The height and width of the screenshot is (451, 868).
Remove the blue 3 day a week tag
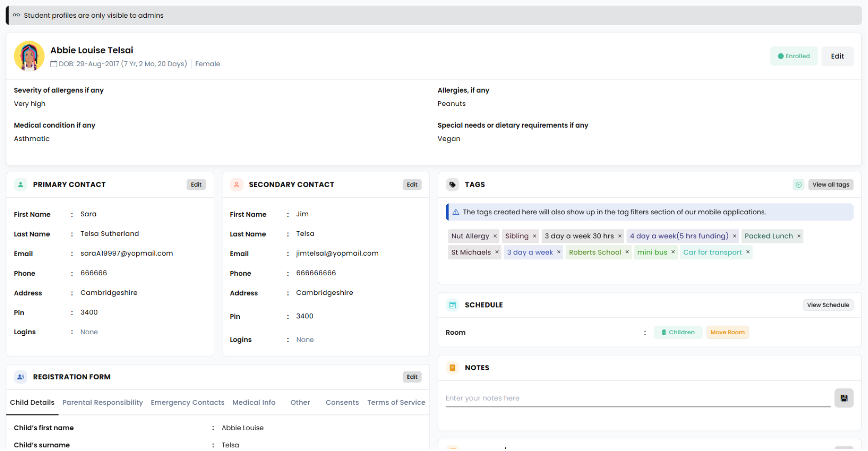click(x=558, y=252)
